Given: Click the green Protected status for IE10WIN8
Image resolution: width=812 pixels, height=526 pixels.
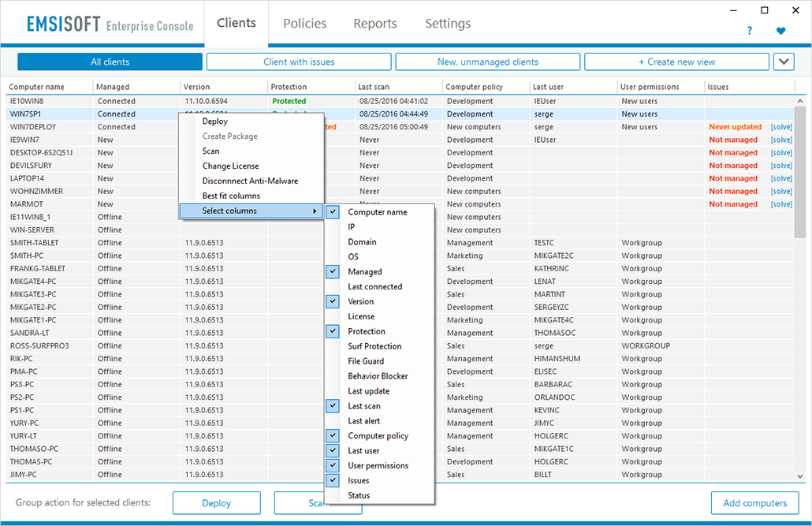Looking at the screenshot, I should pos(289,101).
